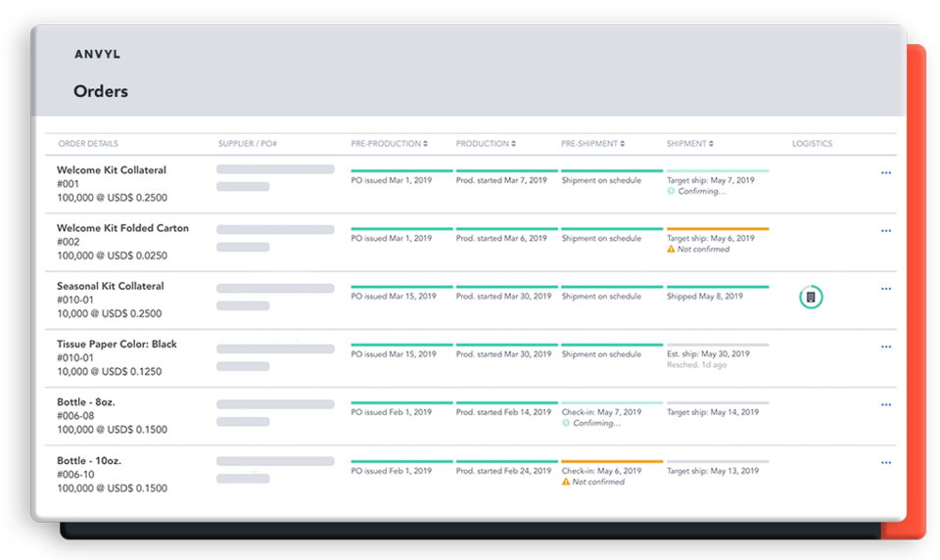Click the Confirming status icon for Bottle - 8oz.
Viewport: 940px width, 560px height.
pos(566,424)
